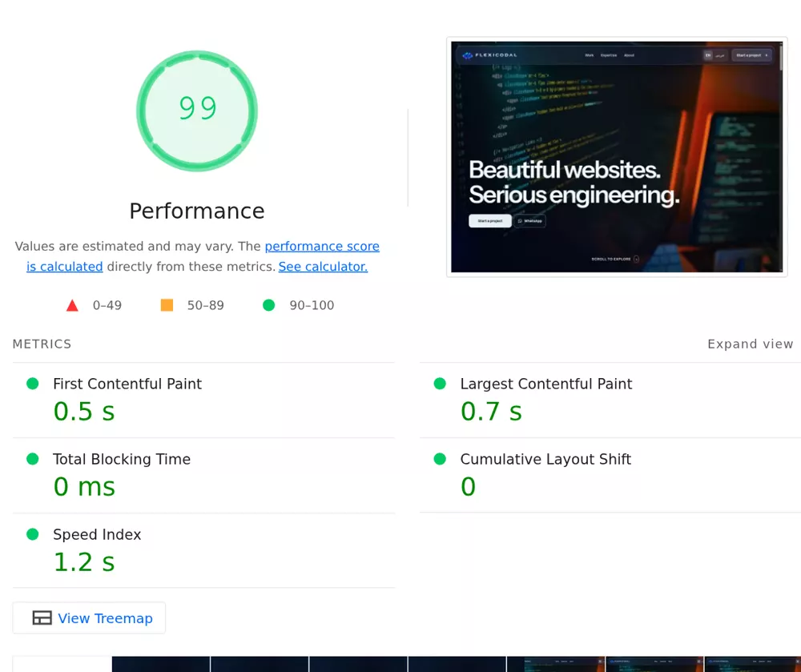Click the METRICS section header

[42, 344]
